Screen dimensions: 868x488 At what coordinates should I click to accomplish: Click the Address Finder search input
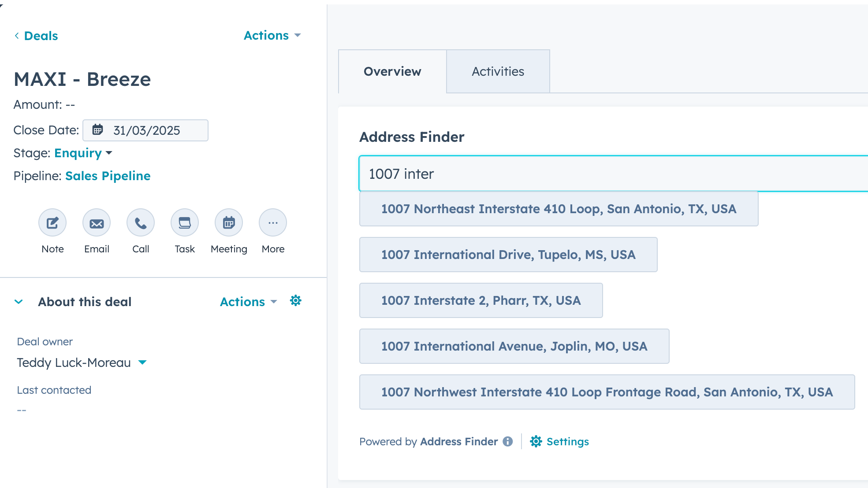point(613,174)
